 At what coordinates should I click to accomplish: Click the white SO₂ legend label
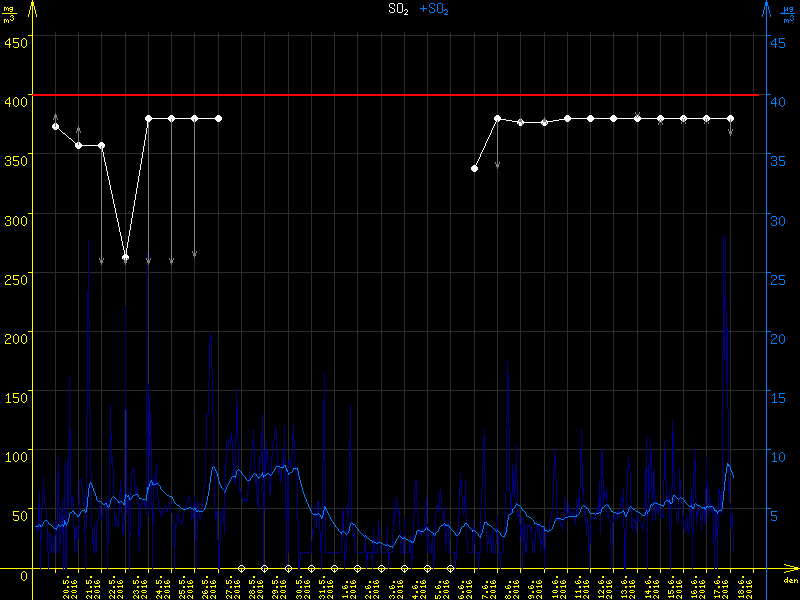[x=397, y=9]
